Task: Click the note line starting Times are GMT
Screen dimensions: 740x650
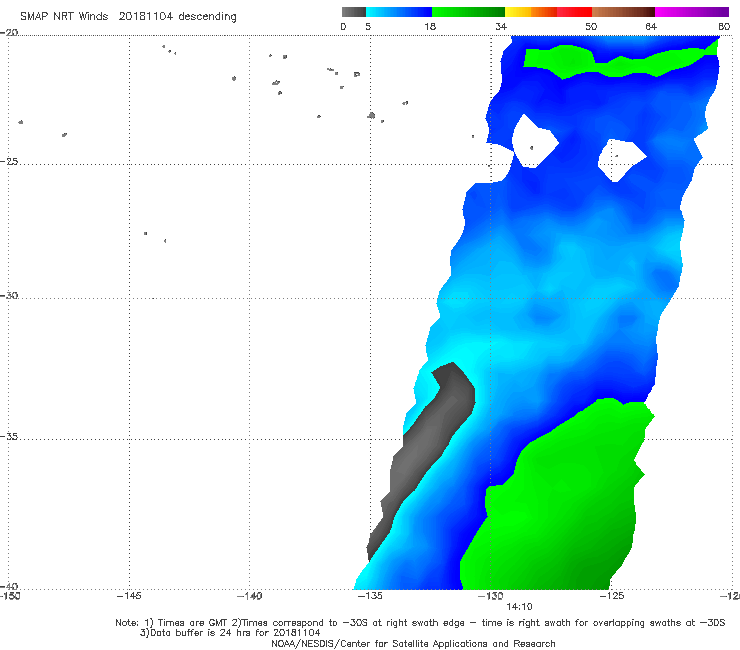Action: pos(420,623)
